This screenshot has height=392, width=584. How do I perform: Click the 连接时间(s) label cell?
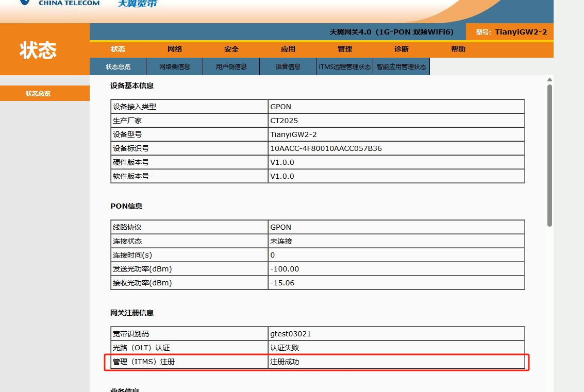(x=189, y=255)
